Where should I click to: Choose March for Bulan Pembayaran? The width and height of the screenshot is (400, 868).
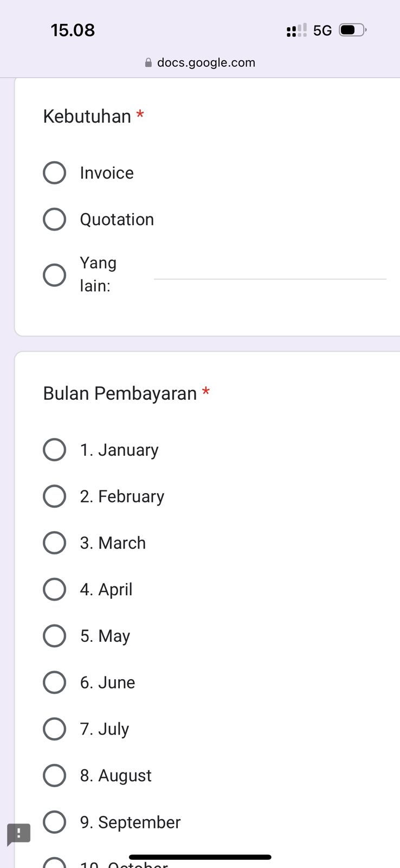click(x=54, y=543)
